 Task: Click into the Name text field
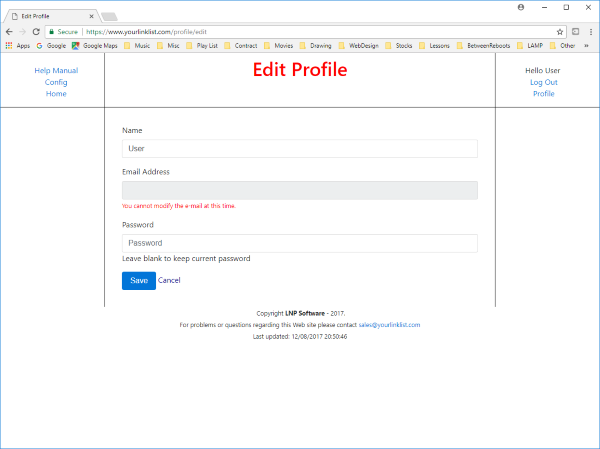point(299,148)
